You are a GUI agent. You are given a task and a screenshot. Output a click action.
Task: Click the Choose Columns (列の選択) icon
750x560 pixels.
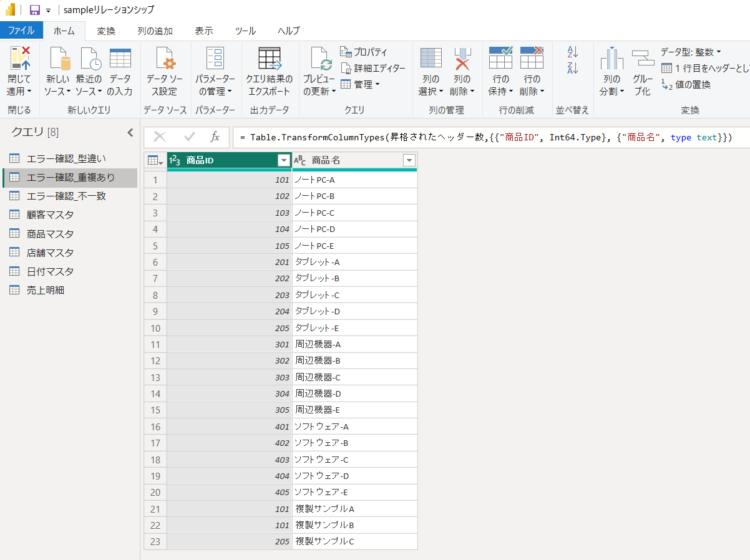431,58
